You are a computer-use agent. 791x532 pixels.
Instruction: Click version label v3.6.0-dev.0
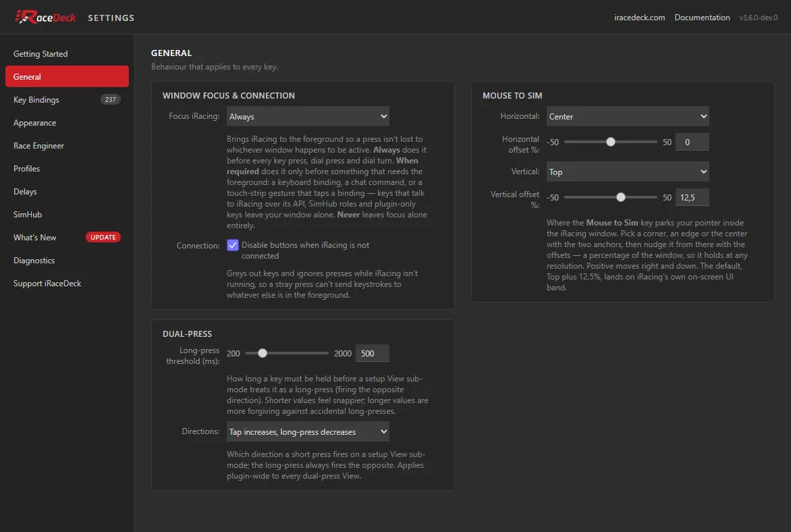tap(758, 18)
